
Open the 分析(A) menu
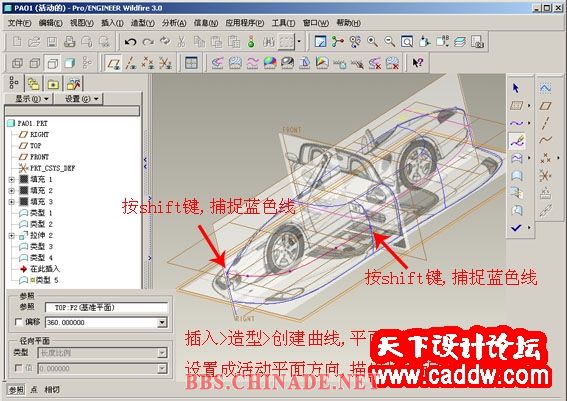(174, 23)
